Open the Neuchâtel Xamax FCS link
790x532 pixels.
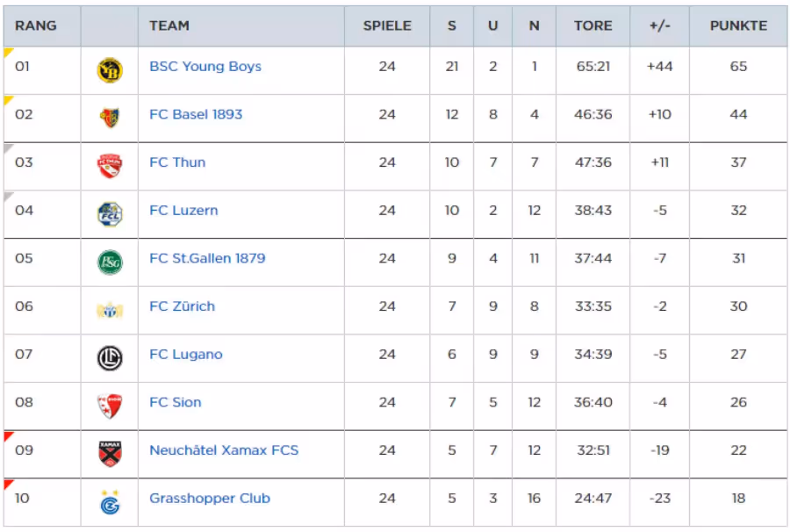(x=224, y=449)
